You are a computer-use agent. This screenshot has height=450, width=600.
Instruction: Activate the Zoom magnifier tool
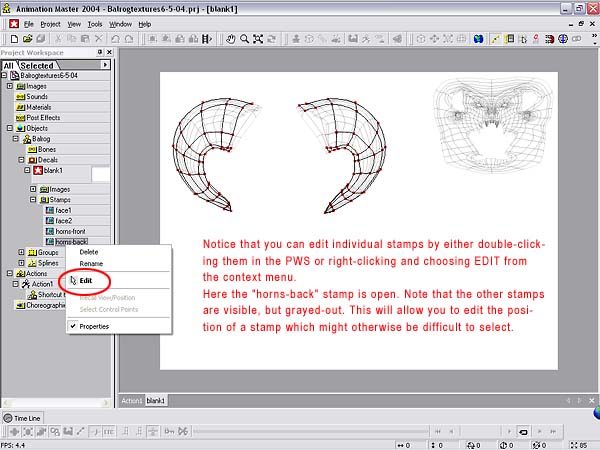pos(244,39)
